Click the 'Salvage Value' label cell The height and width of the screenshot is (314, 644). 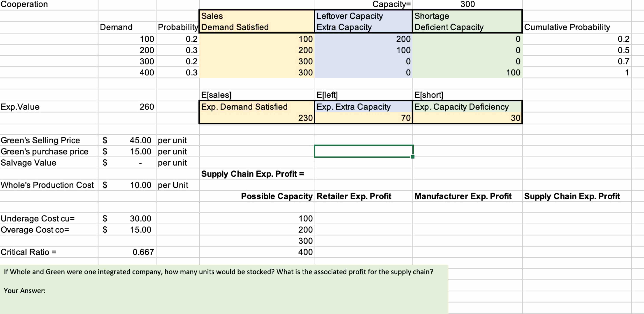49,163
